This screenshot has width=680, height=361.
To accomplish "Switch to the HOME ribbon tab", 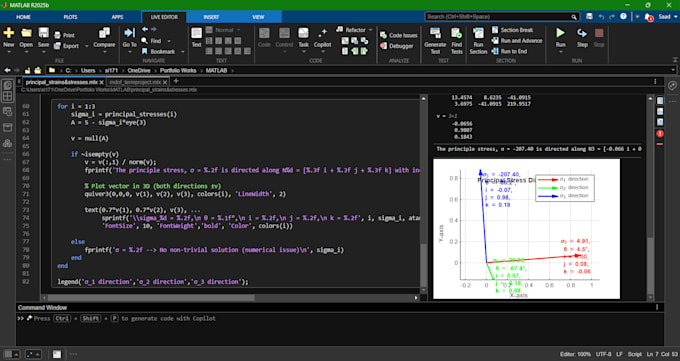I will (23, 17).
